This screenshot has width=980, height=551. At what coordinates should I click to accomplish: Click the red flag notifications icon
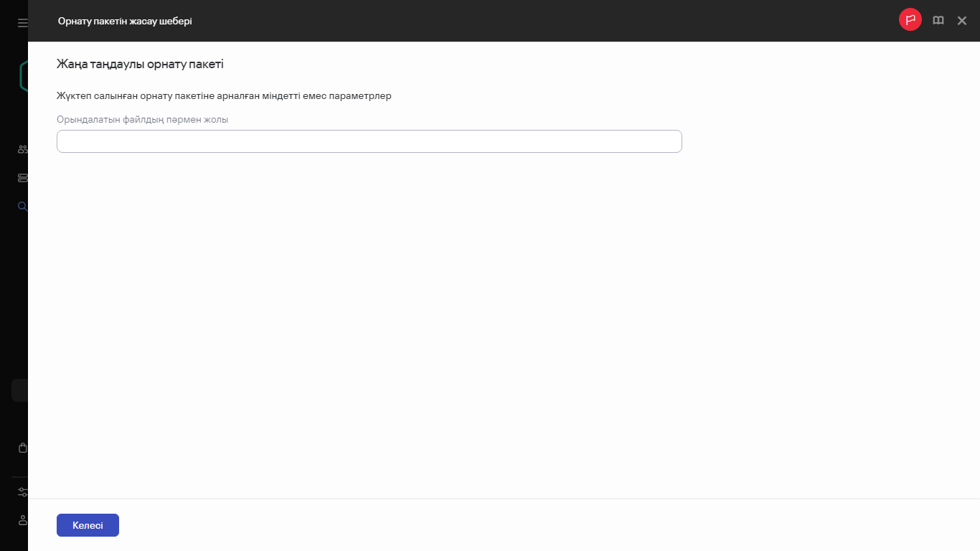point(910,20)
